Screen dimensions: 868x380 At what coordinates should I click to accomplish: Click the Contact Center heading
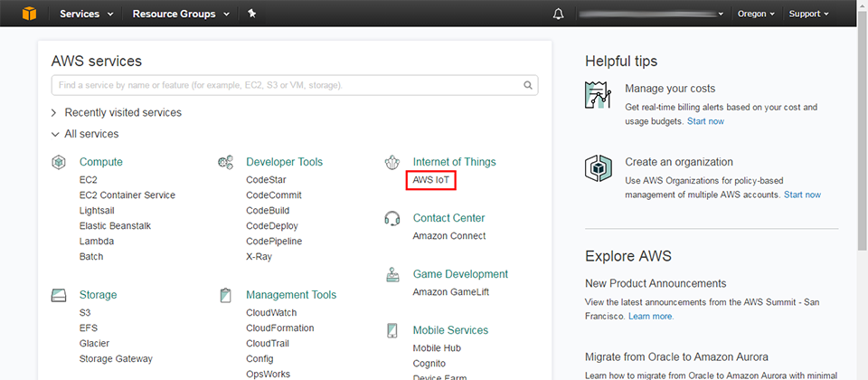pyautogui.click(x=449, y=218)
